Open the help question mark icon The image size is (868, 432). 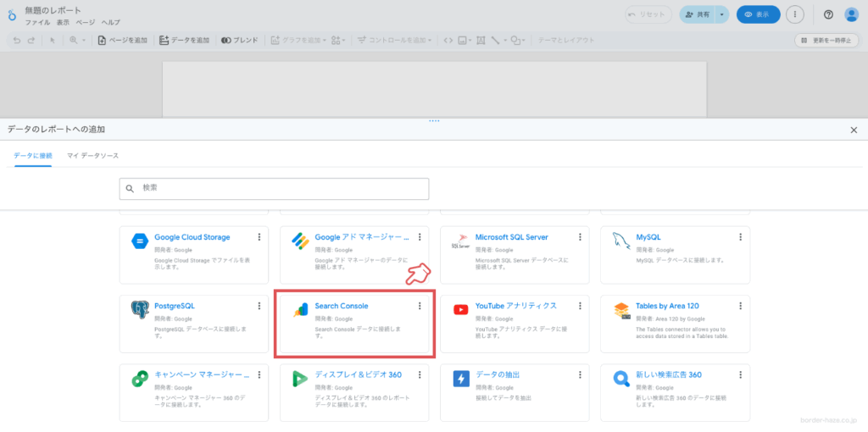click(x=829, y=15)
